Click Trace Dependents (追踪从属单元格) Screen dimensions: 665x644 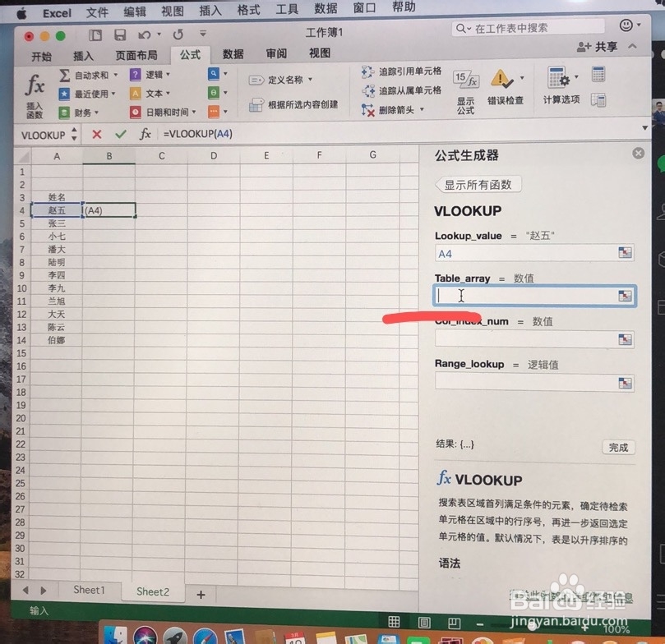pos(401,90)
